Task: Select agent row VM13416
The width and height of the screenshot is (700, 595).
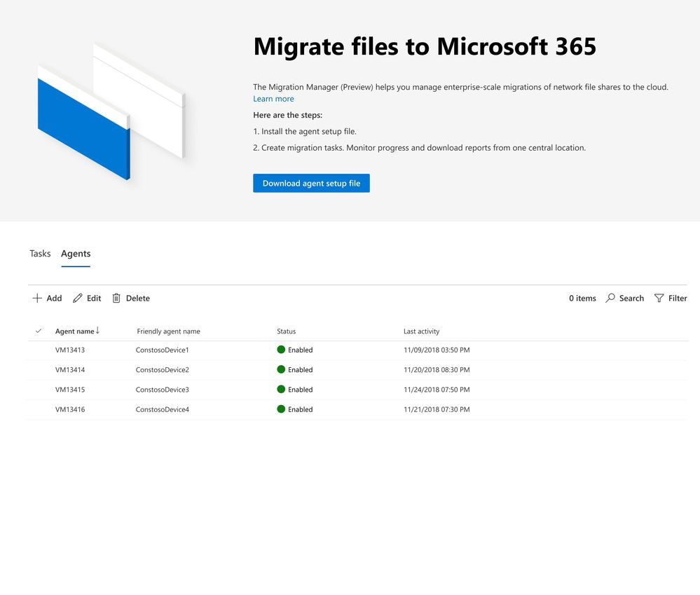Action: (x=357, y=409)
